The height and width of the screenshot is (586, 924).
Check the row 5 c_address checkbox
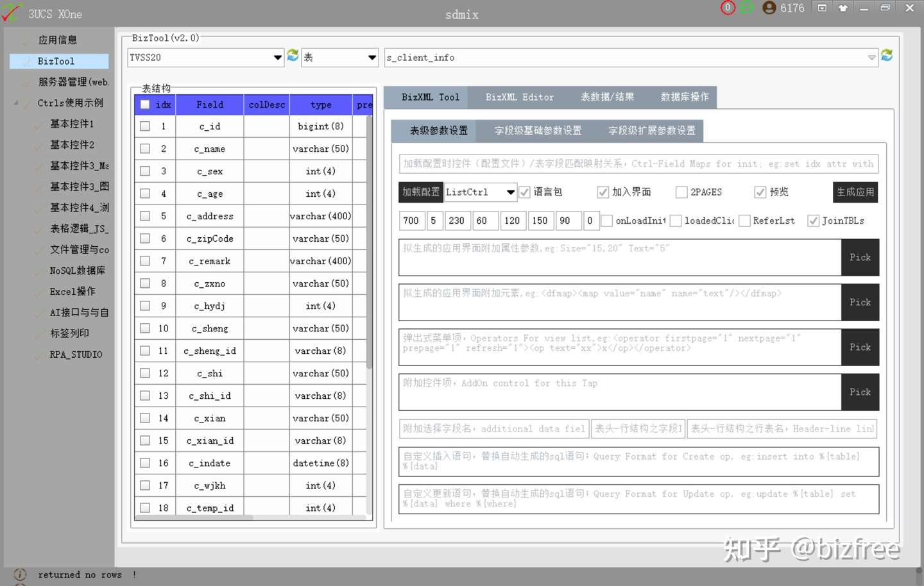click(x=145, y=216)
